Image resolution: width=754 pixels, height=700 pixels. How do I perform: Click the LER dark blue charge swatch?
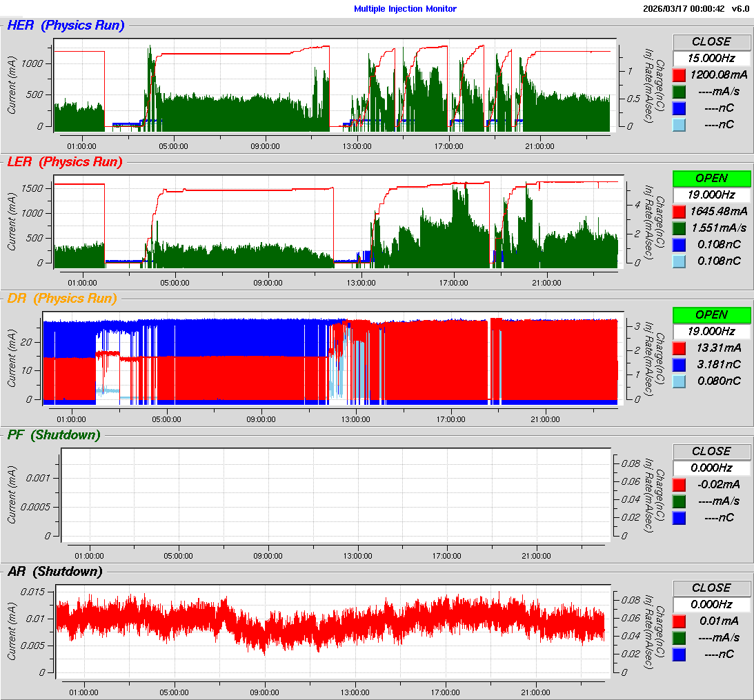click(679, 244)
